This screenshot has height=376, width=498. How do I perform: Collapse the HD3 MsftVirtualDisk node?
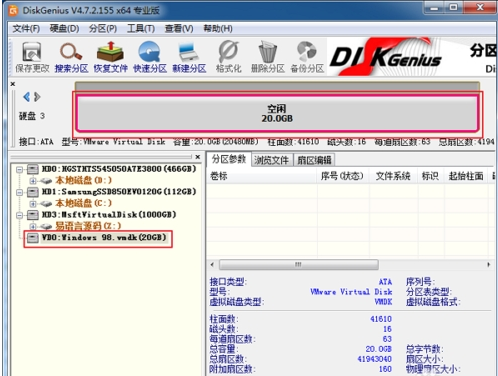[x=20, y=215]
